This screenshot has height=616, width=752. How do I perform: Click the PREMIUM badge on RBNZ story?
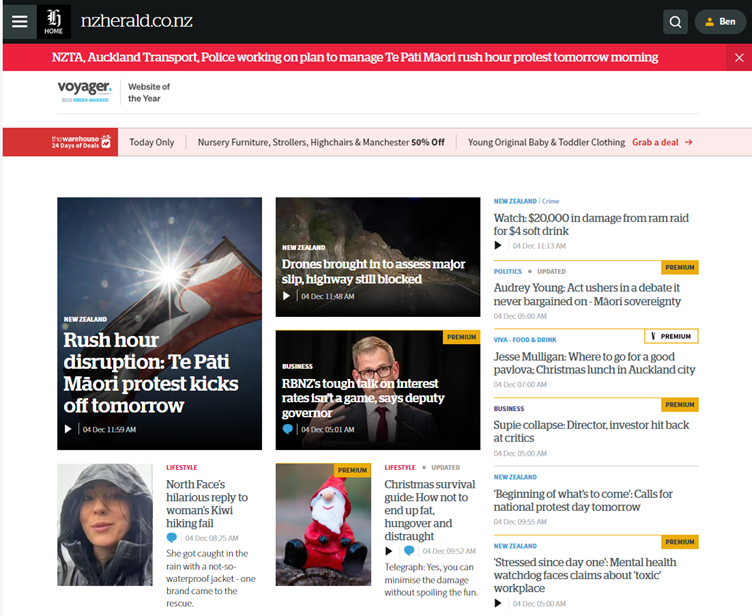(x=461, y=337)
